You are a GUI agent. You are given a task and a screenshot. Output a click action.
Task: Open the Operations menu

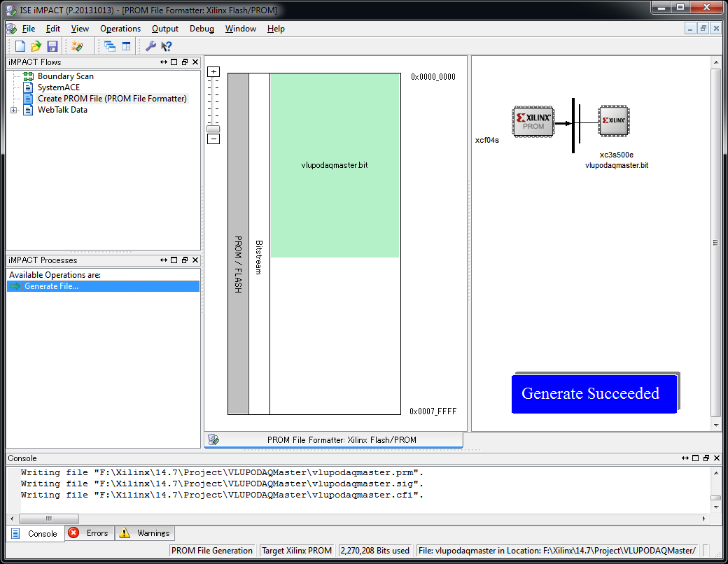(x=120, y=29)
